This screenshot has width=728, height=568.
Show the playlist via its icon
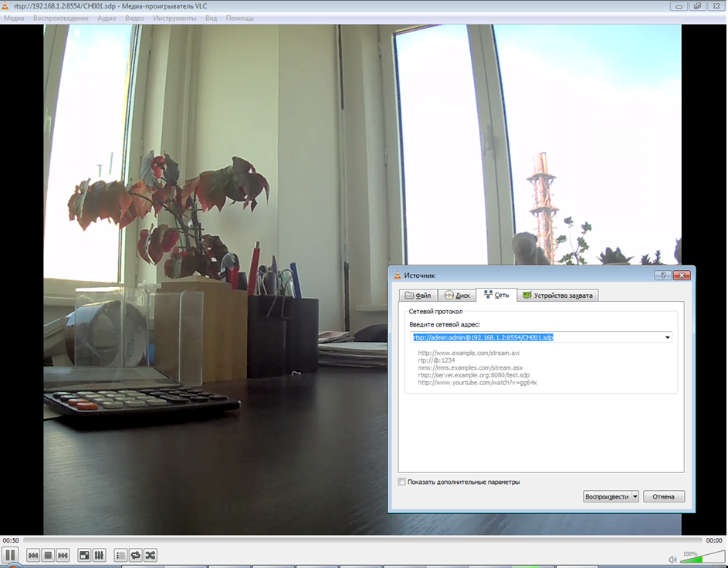(x=120, y=555)
